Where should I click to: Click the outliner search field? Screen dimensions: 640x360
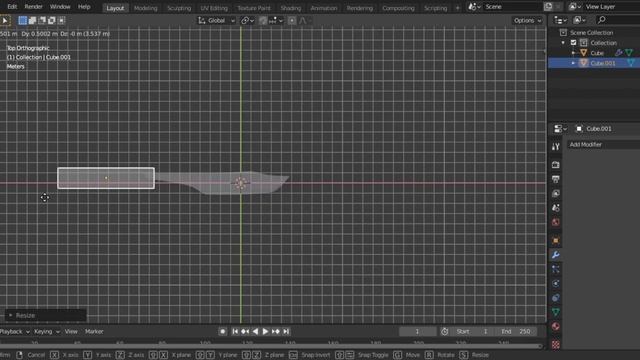click(x=617, y=20)
